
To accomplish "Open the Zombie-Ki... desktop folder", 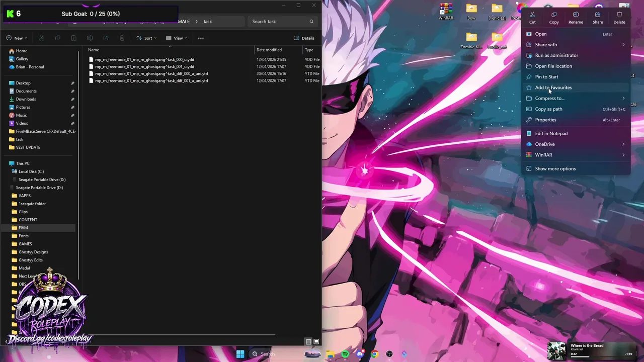I will pyautogui.click(x=471, y=41).
